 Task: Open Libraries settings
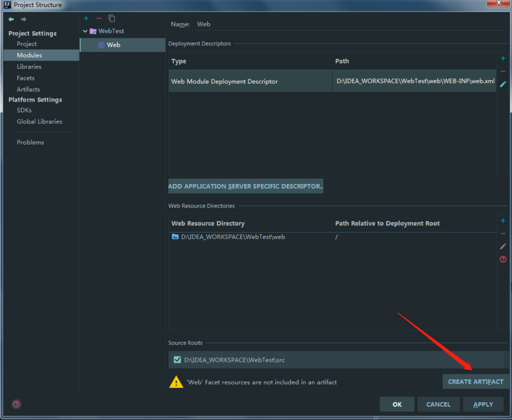point(29,66)
